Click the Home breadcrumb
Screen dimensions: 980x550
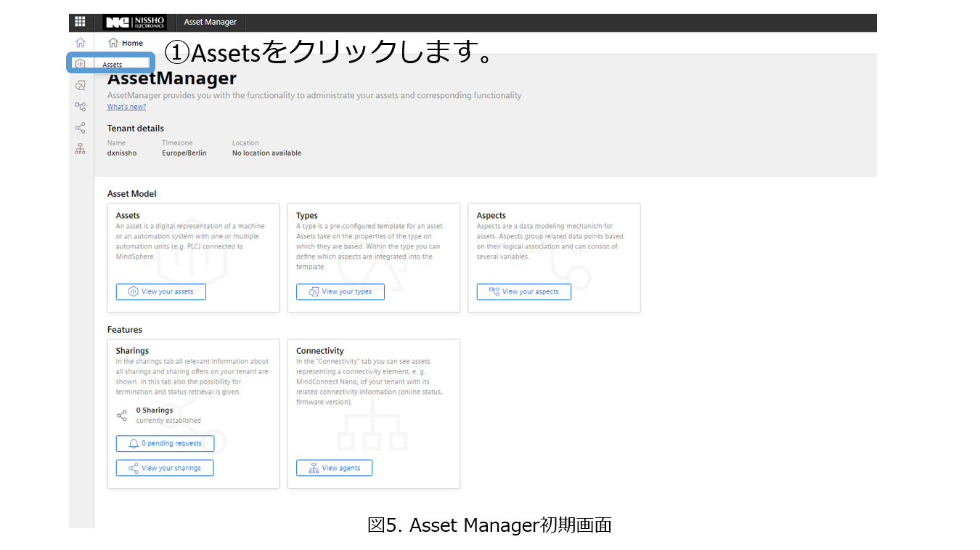(x=126, y=43)
